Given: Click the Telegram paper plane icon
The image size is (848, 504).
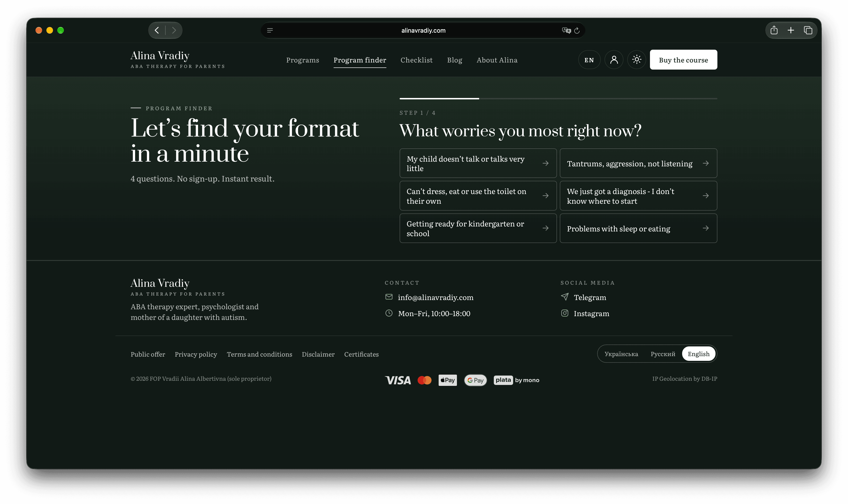Looking at the screenshot, I should (565, 297).
